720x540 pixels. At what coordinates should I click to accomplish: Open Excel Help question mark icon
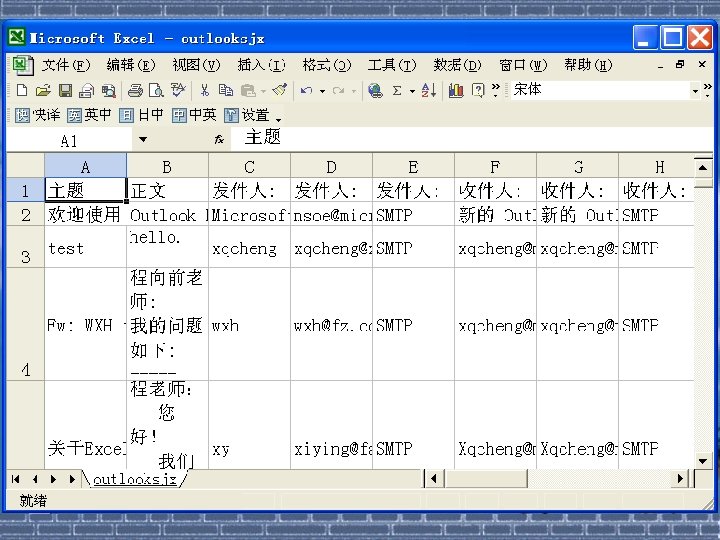478,90
